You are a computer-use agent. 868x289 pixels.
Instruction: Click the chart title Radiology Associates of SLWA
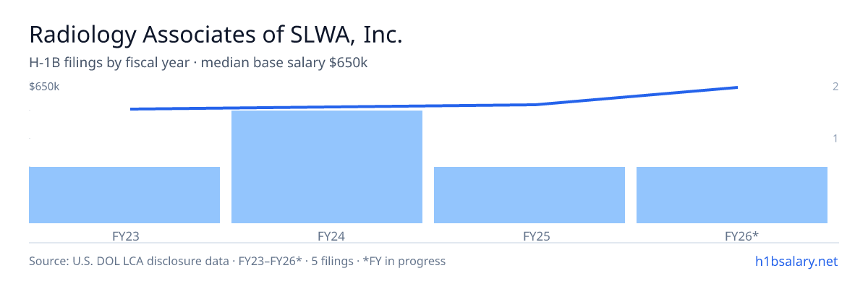point(216,34)
